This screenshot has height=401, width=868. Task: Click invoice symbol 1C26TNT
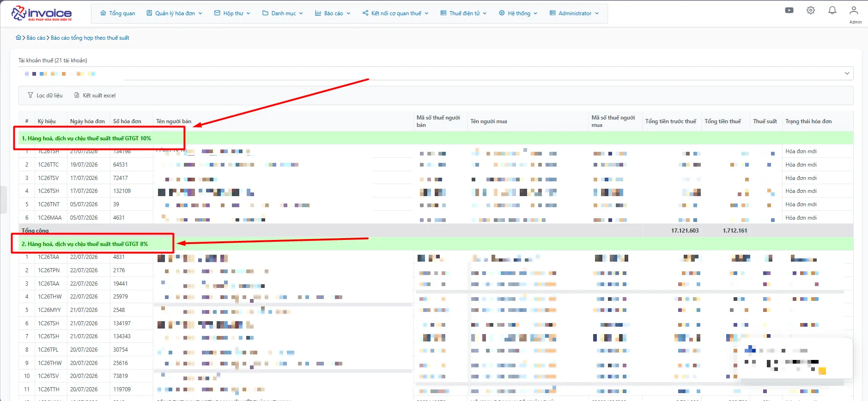click(49, 204)
